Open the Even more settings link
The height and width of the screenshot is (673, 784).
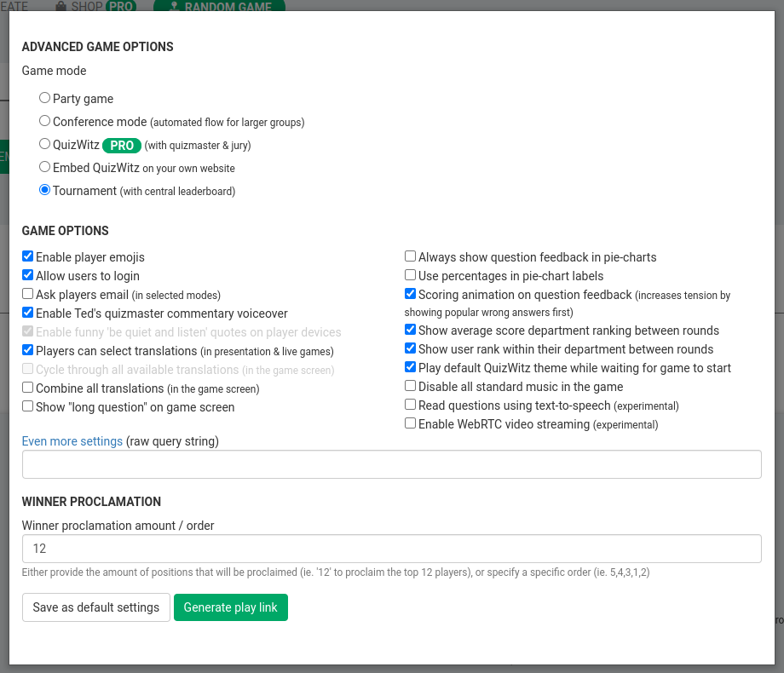point(72,441)
